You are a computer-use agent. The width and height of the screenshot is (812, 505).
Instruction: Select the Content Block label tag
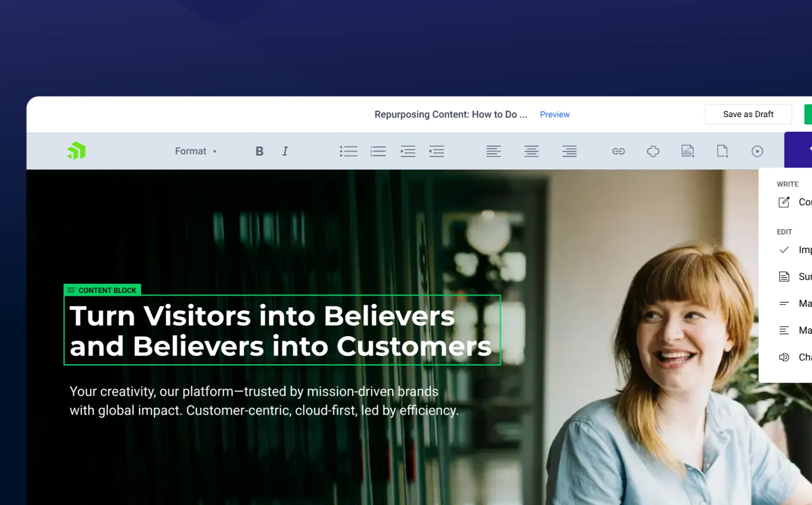point(102,290)
